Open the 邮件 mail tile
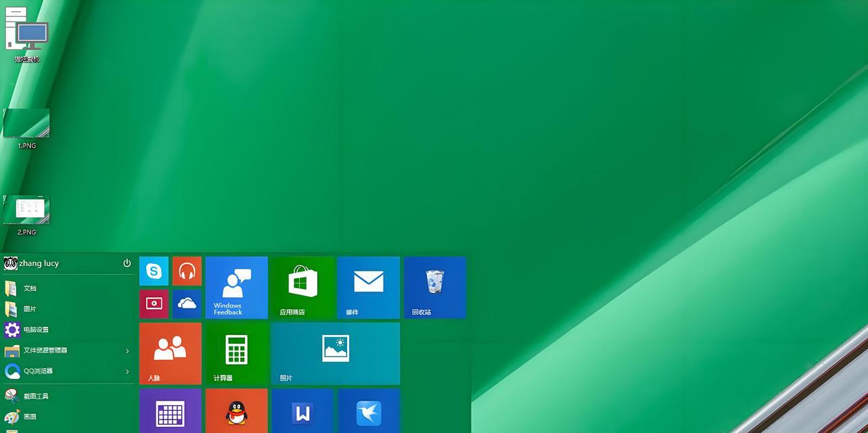 pyautogui.click(x=369, y=288)
